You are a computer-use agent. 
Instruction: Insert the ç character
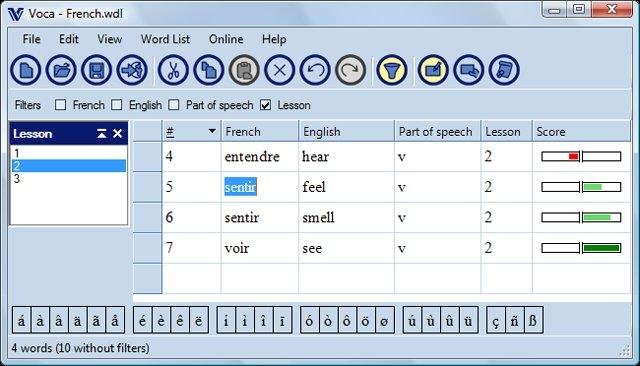496,320
